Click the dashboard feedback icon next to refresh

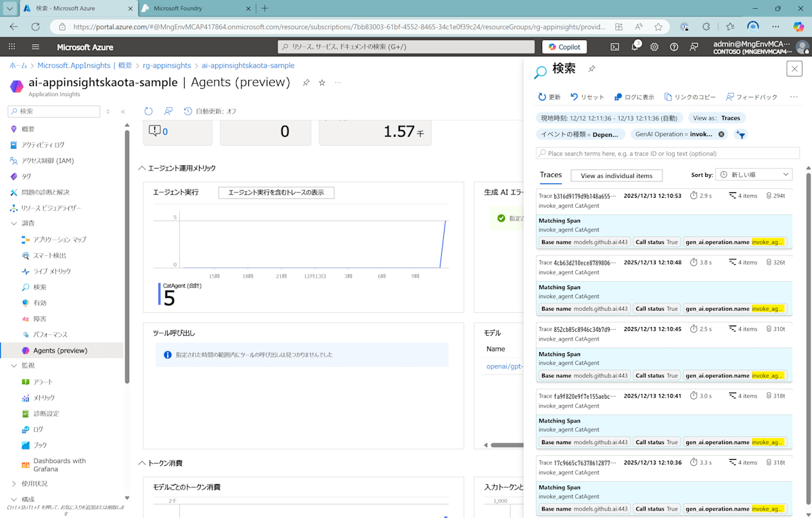click(x=168, y=111)
